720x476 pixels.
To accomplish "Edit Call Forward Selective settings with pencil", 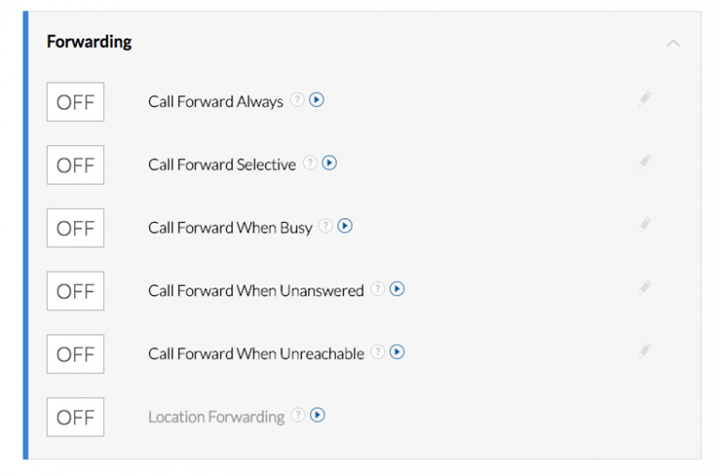I will pyautogui.click(x=645, y=162).
